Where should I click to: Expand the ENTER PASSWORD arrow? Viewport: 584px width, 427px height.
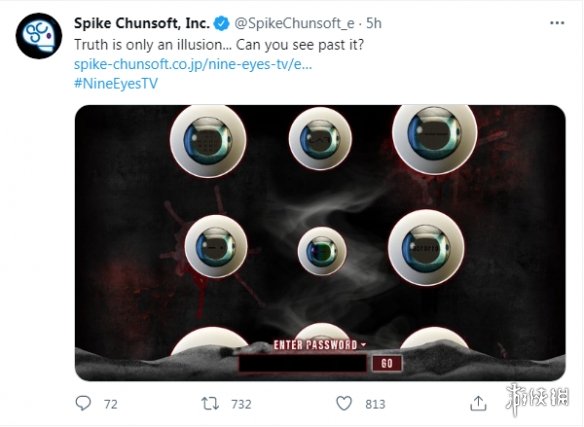point(364,345)
